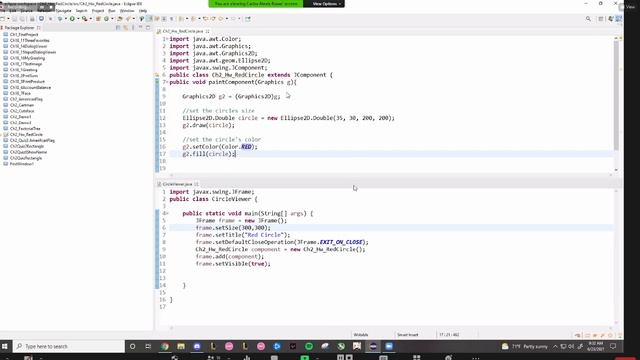Click Collapse All icon in Package Explorer
The height and width of the screenshot is (360, 640).
point(118,28)
